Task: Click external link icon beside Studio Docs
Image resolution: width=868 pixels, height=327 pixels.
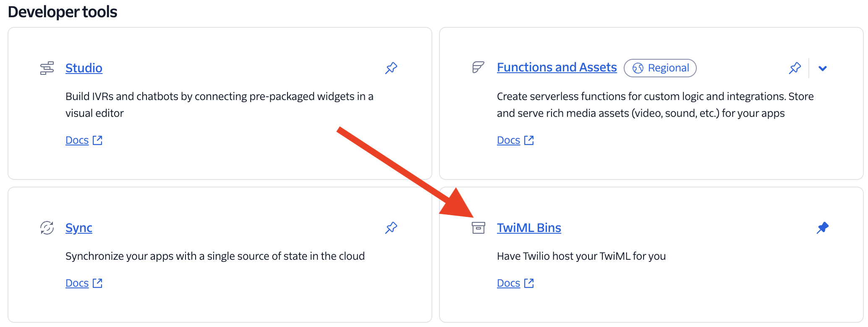Action: click(x=97, y=140)
